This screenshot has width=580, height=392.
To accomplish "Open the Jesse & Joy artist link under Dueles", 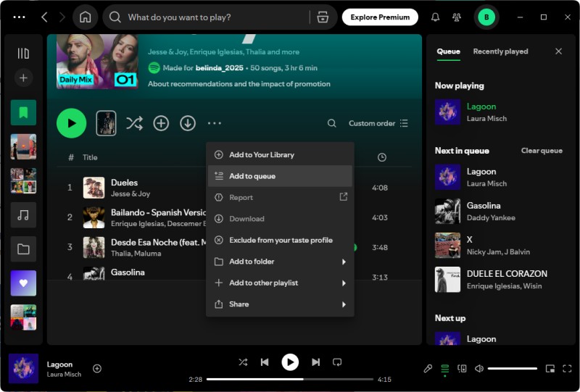I will click(x=130, y=193).
